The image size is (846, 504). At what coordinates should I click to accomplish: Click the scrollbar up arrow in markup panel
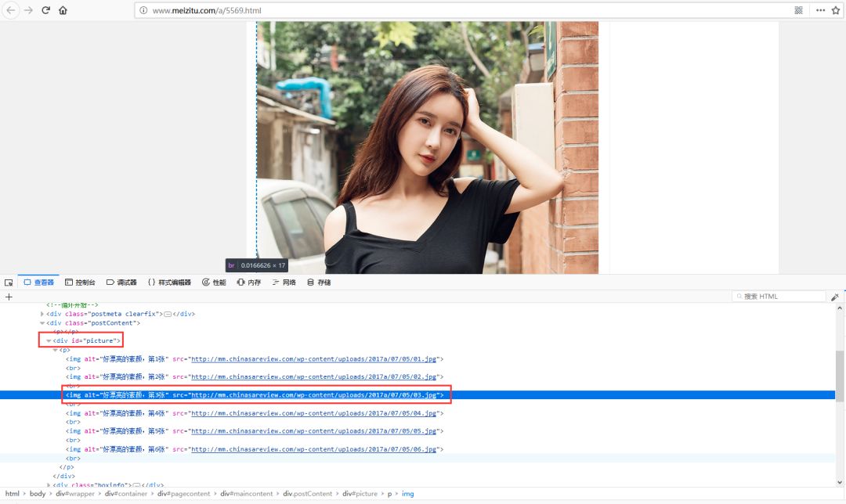[x=840, y=308]
